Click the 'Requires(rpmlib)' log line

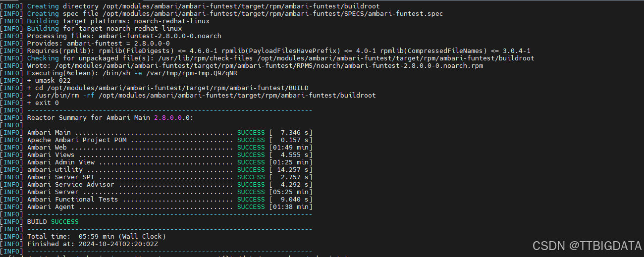[265, 51]
